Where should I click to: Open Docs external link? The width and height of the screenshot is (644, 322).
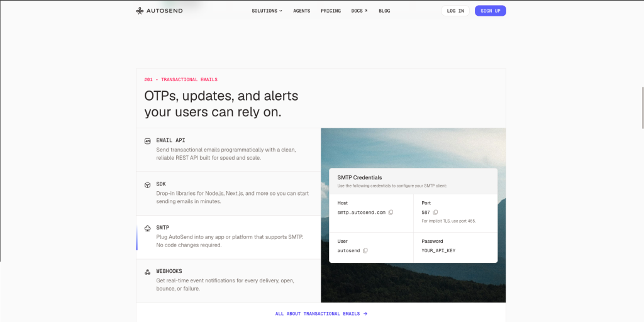[359, 11]
